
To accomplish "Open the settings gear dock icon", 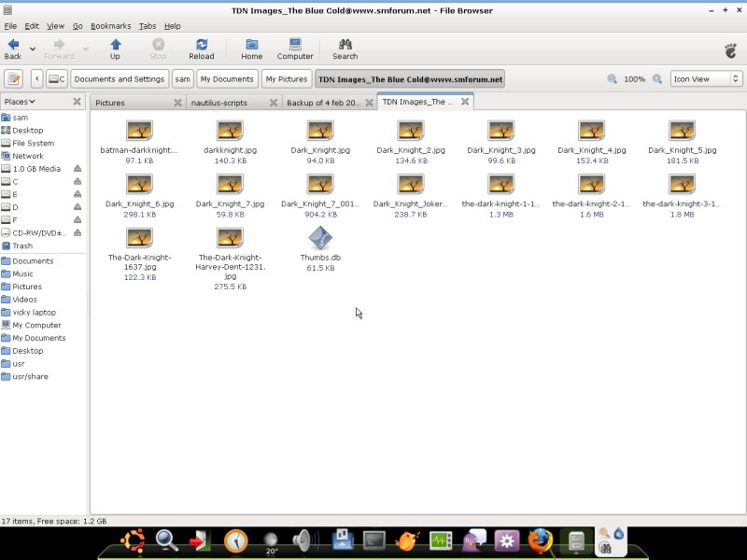I will (506, 541).
